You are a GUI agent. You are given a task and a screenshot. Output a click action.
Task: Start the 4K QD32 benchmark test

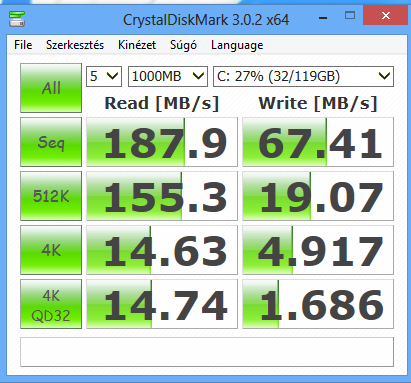tap(51, 304)
